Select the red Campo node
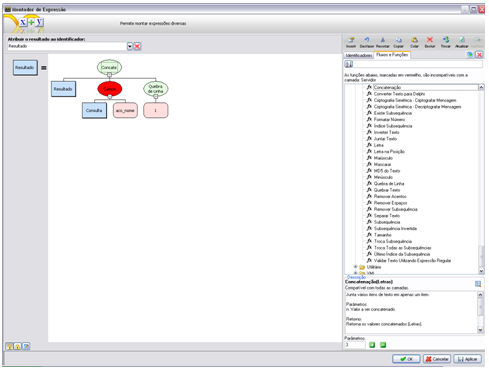 [110, 89]
